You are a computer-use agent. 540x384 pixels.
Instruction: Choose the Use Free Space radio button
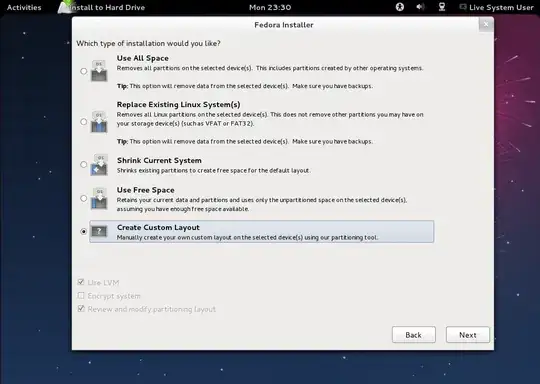tap(83, 198)
